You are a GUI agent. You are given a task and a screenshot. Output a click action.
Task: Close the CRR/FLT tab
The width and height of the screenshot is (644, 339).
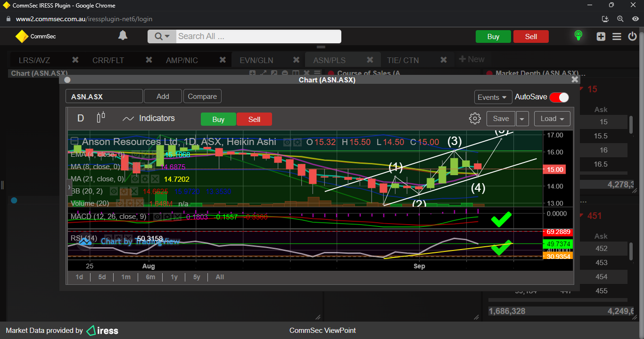pyautogui.click(x=149, y=60)
